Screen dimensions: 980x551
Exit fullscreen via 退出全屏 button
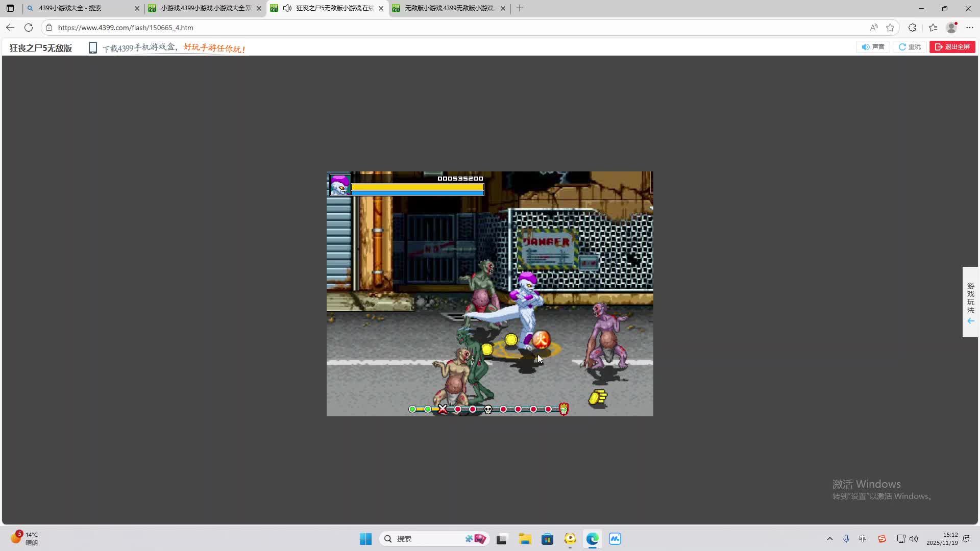952,47
